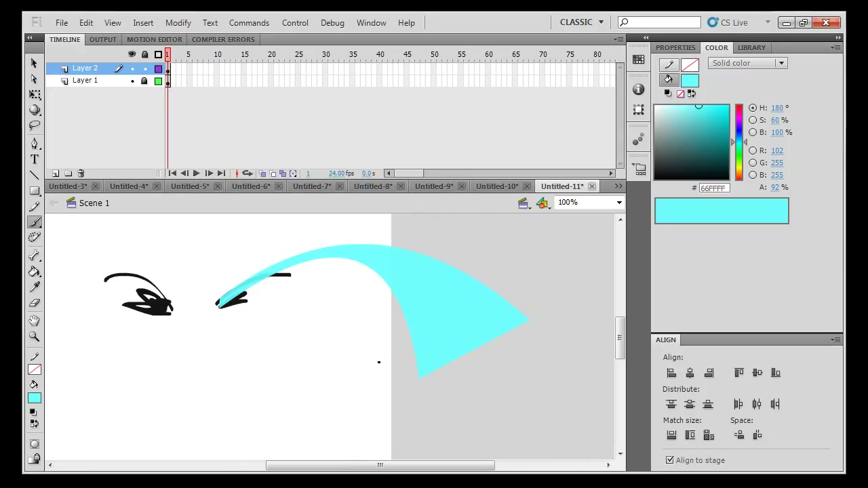Switch to the MOTION EDITOR tab
This screenshot has width=868, height=488.
(x=154, y=39)
